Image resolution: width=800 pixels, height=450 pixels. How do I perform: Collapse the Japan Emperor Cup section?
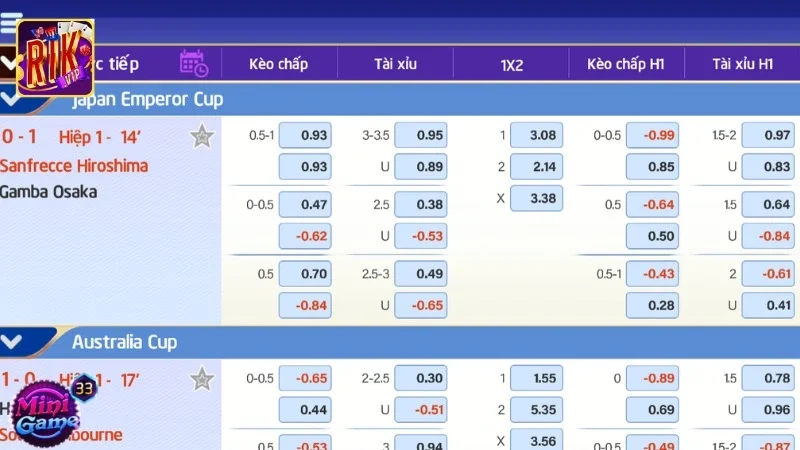point(11,99)
